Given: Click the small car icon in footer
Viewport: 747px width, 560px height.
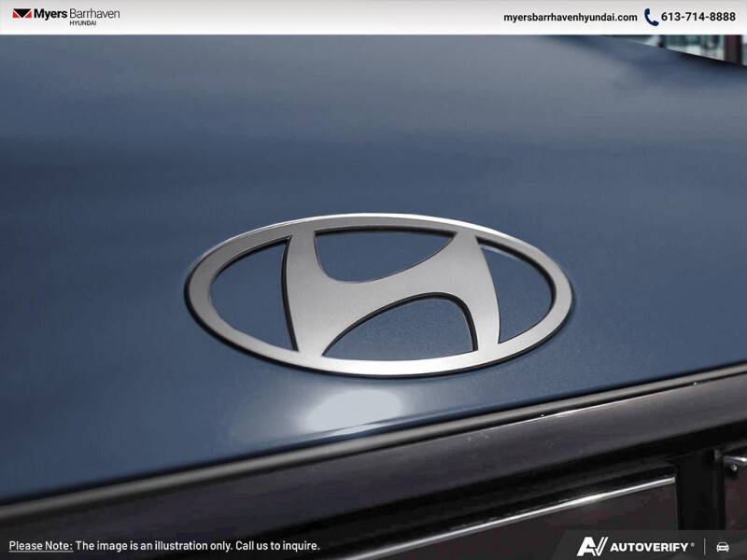Looking at the screenshot, I should point(722,546).
